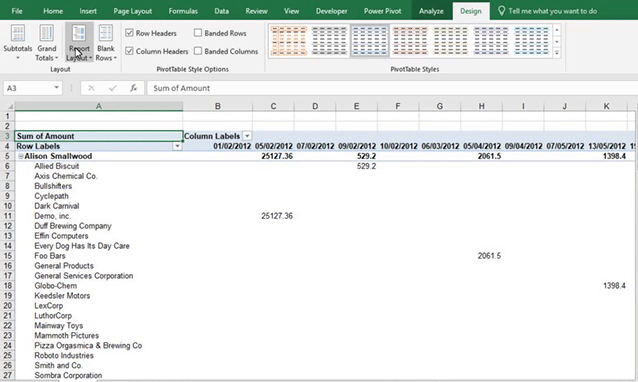Open the Report Layout menu
This screenshot has width=638, height=382.
(79, 43)
